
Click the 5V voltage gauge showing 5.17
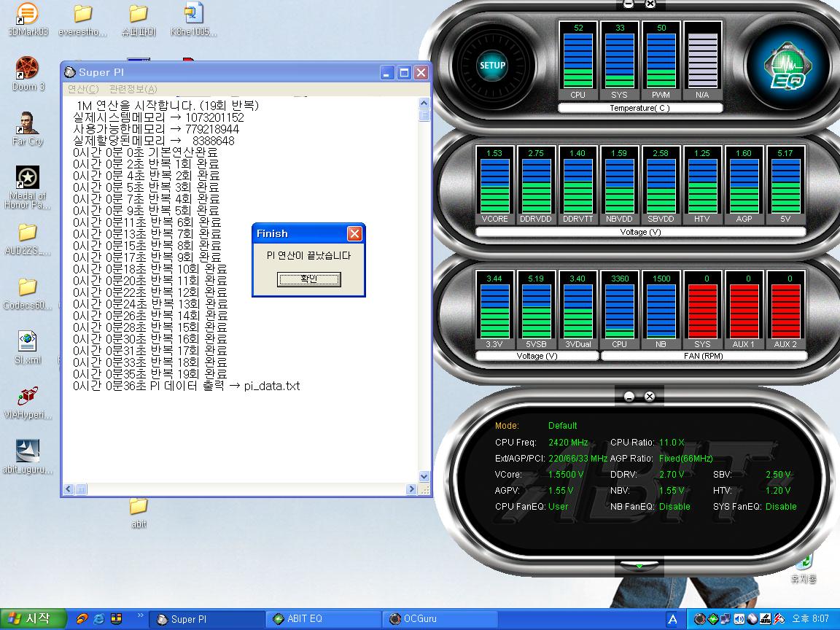[785, 184]
